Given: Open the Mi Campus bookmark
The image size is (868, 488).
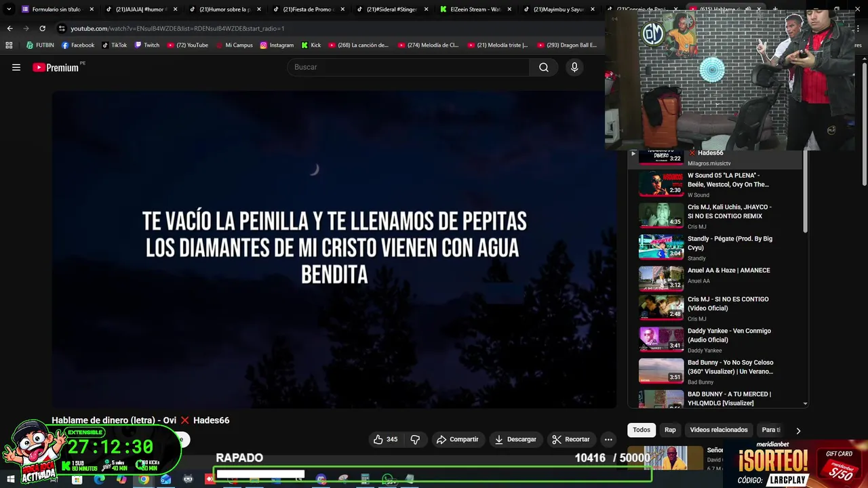Looking at the screenshot, I should [x=234, y=45].
